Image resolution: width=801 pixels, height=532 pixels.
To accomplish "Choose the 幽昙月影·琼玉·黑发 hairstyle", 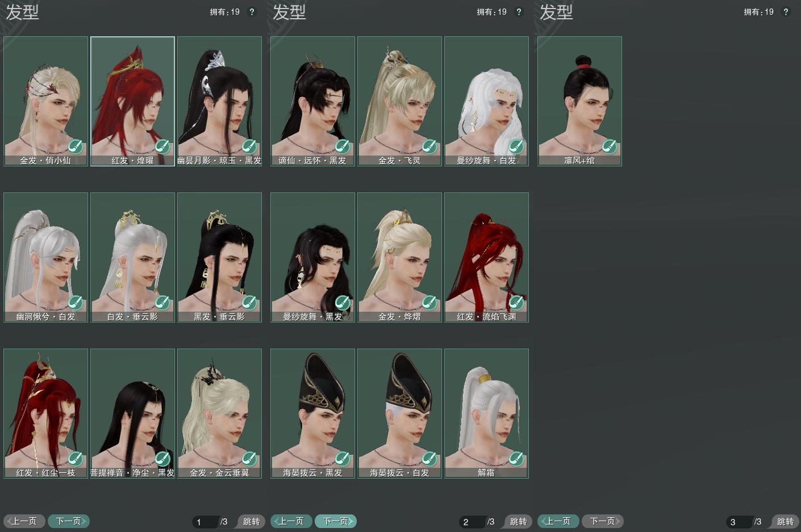I will pos(219,101).
